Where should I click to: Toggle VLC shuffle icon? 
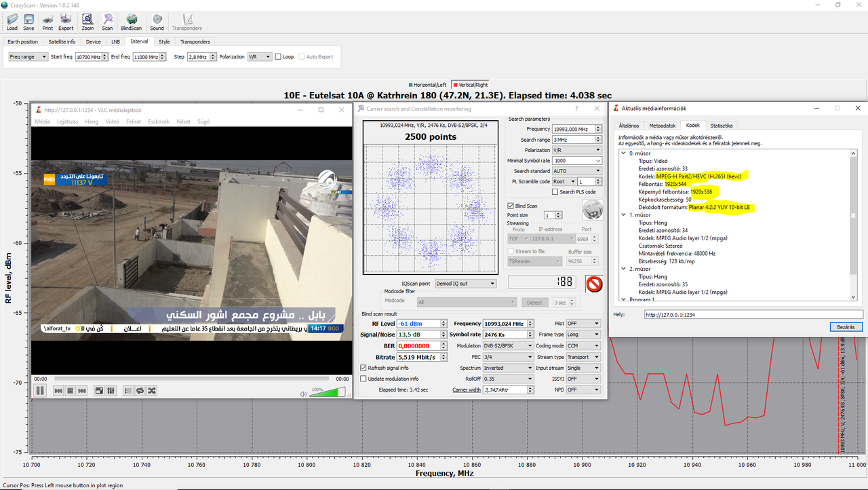tap(152, 390)
